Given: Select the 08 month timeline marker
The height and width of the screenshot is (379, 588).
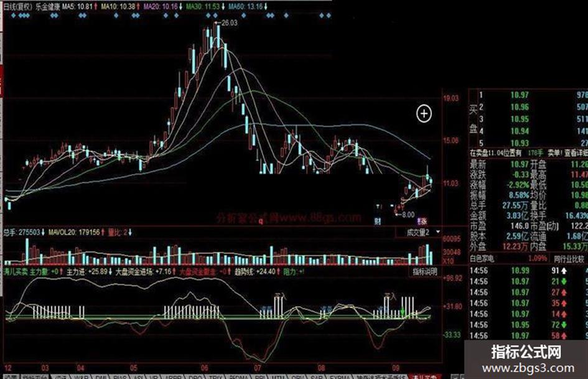Looking at the screenshot, I should point(321,368).
